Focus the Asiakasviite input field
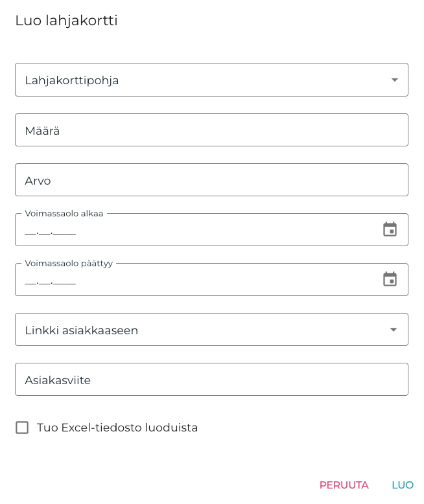The height and width of the screenshot is (504, 424). tap(211, 380)
